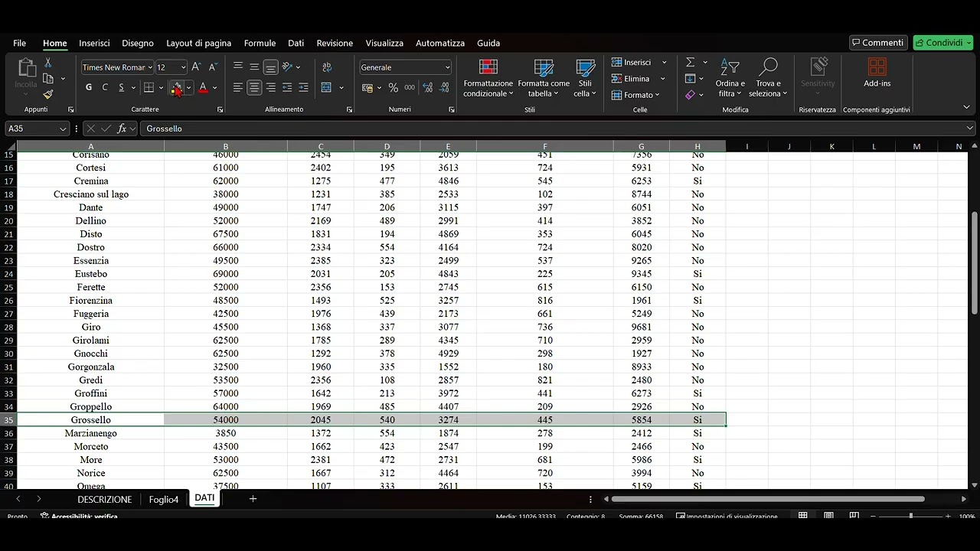Click the Commenti button

coord(877,43)
